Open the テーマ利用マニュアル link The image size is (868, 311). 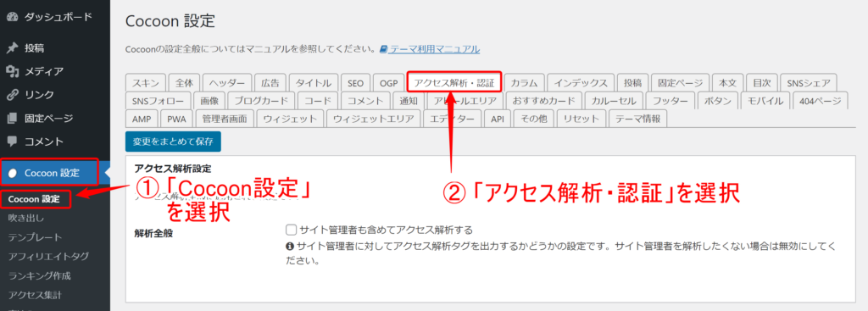[x=435, y=49]
